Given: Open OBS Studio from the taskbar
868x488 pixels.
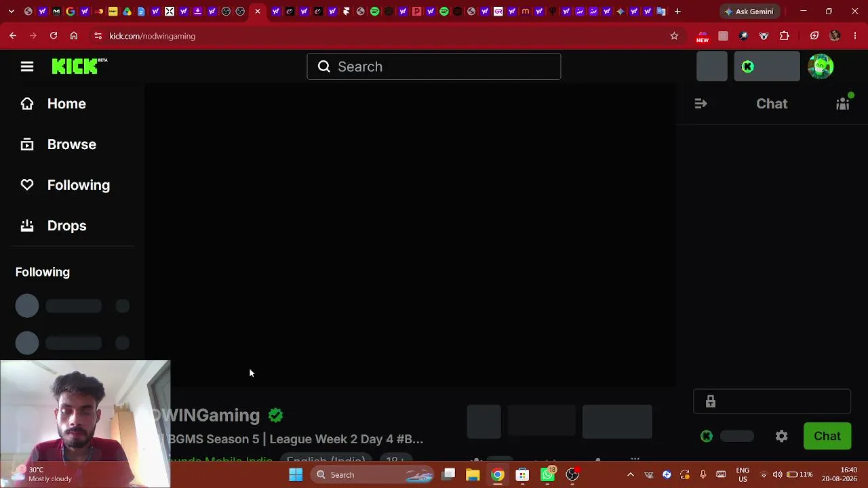Looking at the screenshot, I should pyautogui.click(x=572, y=474).
